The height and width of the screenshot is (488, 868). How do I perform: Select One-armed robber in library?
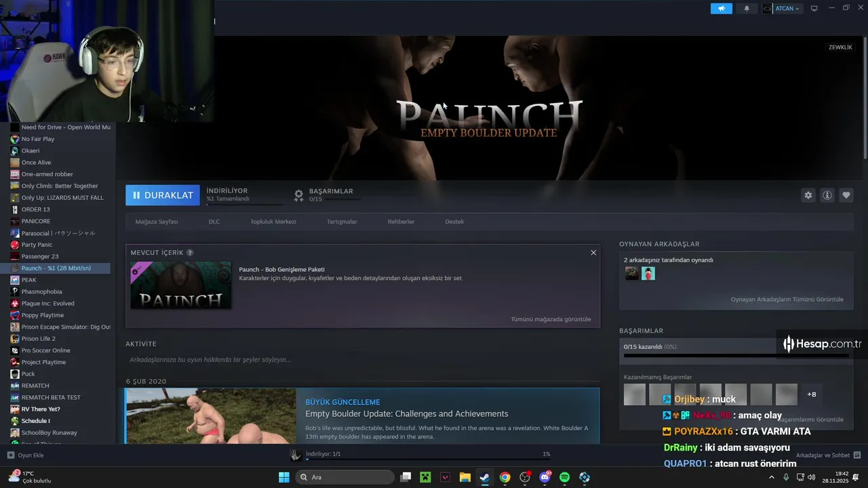tap(60, 174)
